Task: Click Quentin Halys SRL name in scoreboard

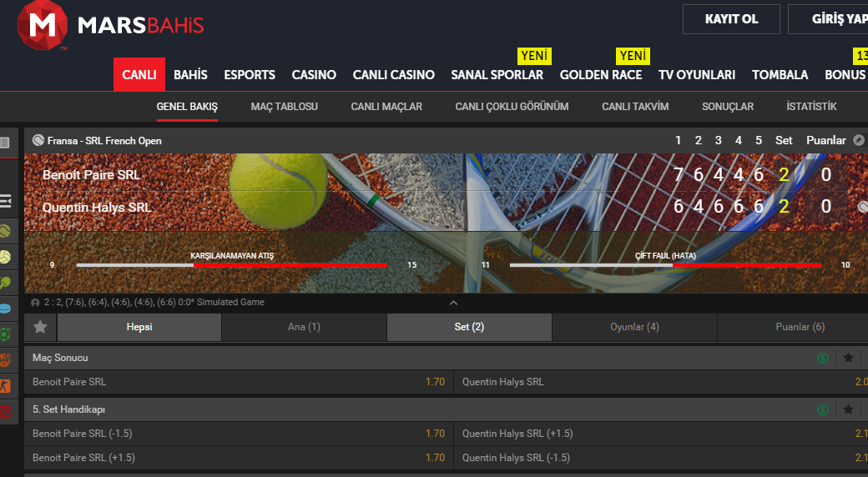Action: click(97, 208)
